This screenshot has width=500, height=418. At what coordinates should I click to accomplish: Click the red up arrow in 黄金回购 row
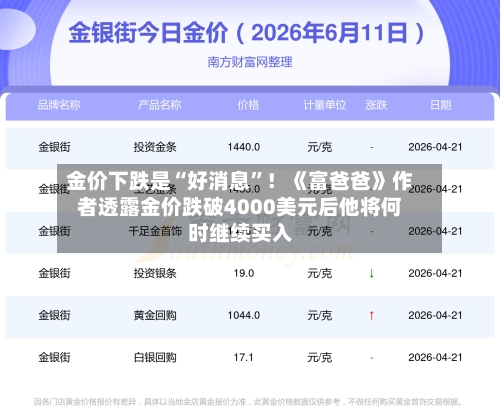[x=372, y=315]
